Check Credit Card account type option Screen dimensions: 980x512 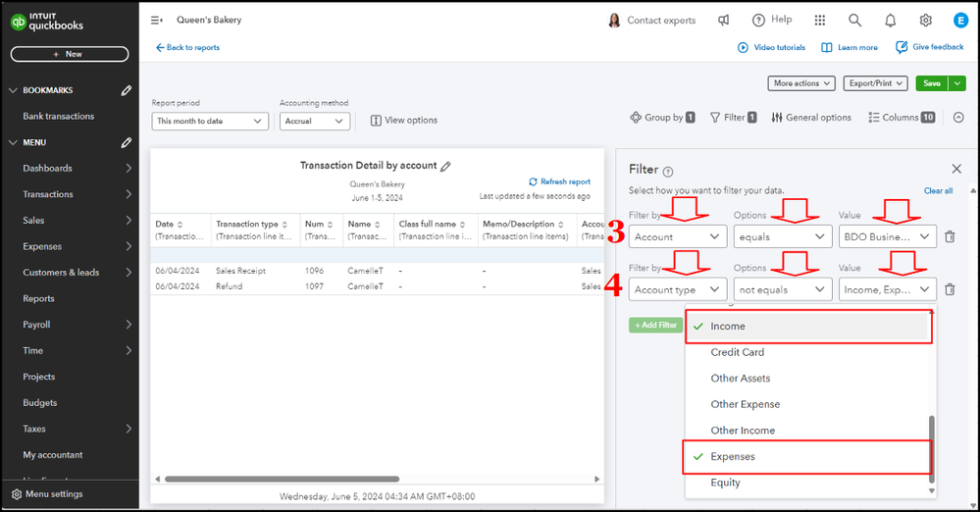click(x=808, y=352)
